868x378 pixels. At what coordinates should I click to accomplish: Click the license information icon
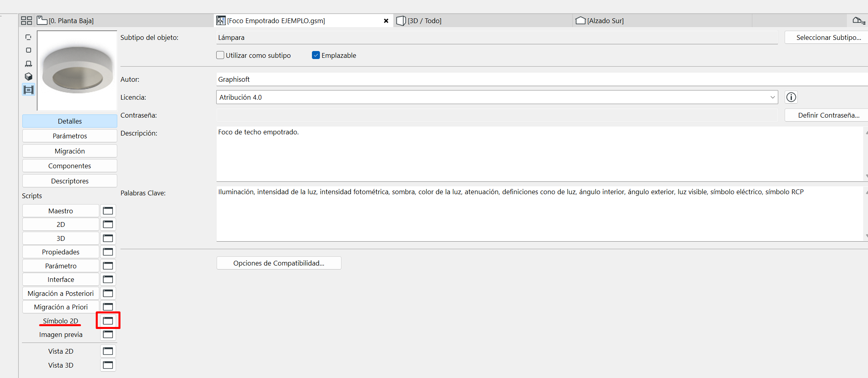click(x=791, y=97)
